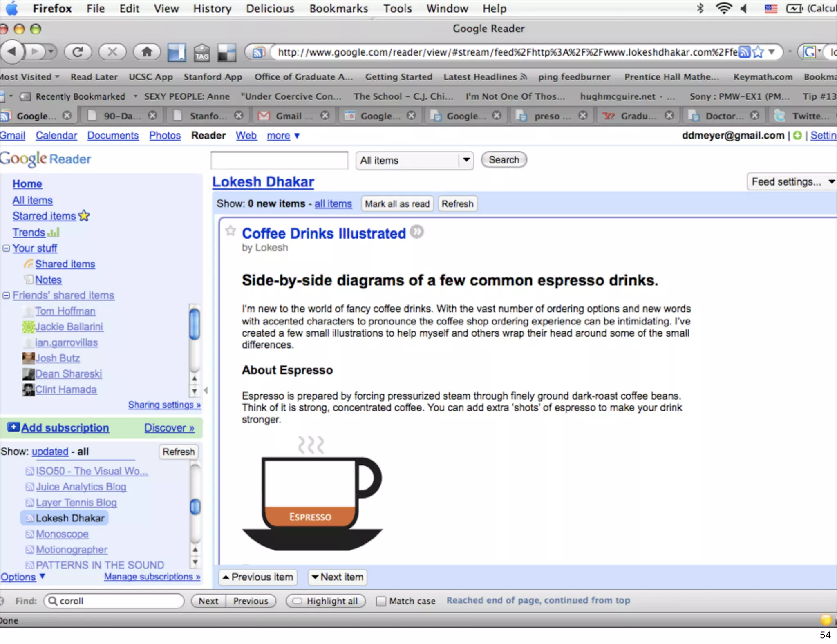Click the arrow icon beside article title

[x=417, y=232]
